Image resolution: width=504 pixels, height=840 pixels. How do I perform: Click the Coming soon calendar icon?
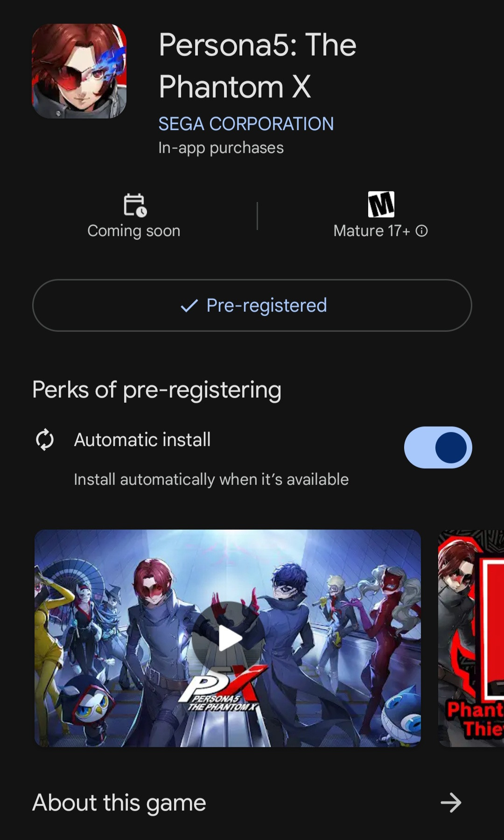(135, 205)
